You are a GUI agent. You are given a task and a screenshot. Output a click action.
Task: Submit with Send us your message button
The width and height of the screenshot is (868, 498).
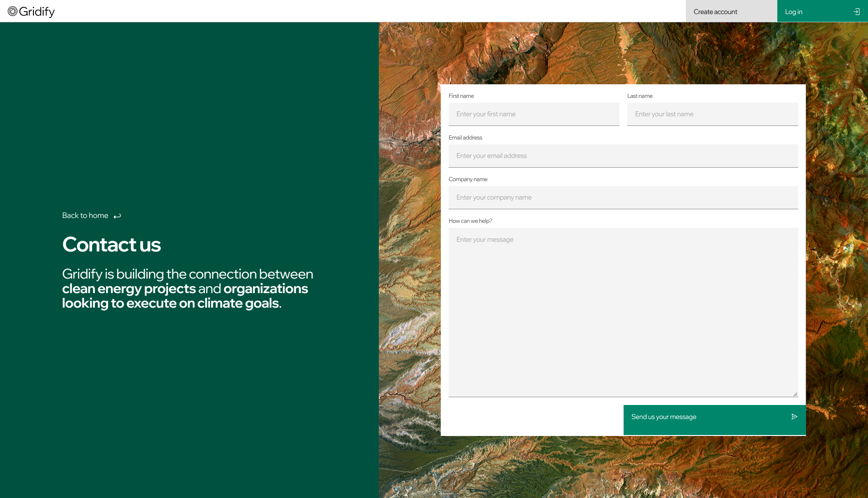pos(714,420)
